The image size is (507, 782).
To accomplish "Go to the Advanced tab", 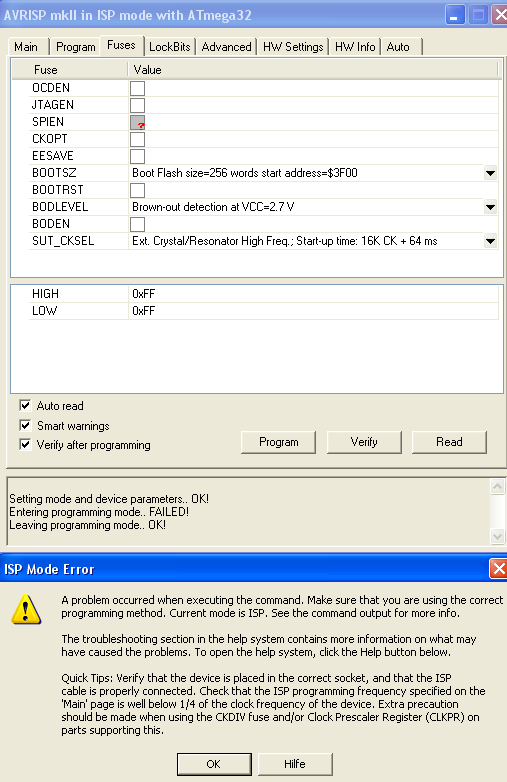I will [226, 47].
